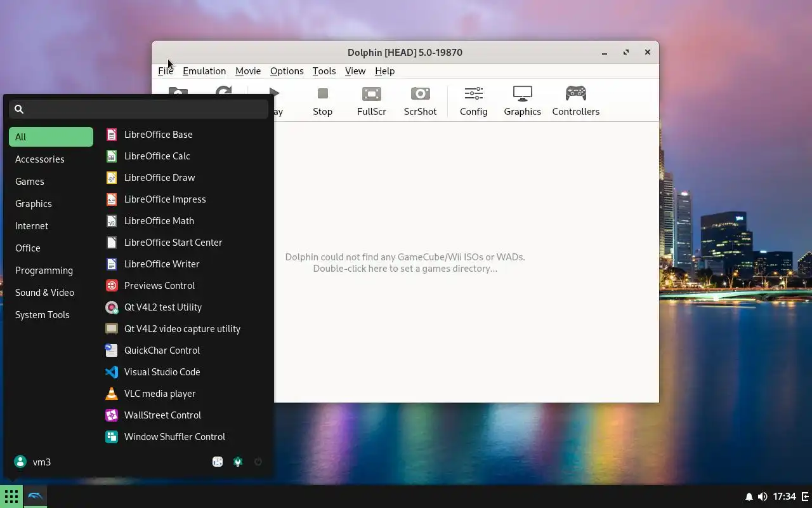
Task: Click the session logout icon in tray
Action: pyautogui.click(x=805, y=497)
